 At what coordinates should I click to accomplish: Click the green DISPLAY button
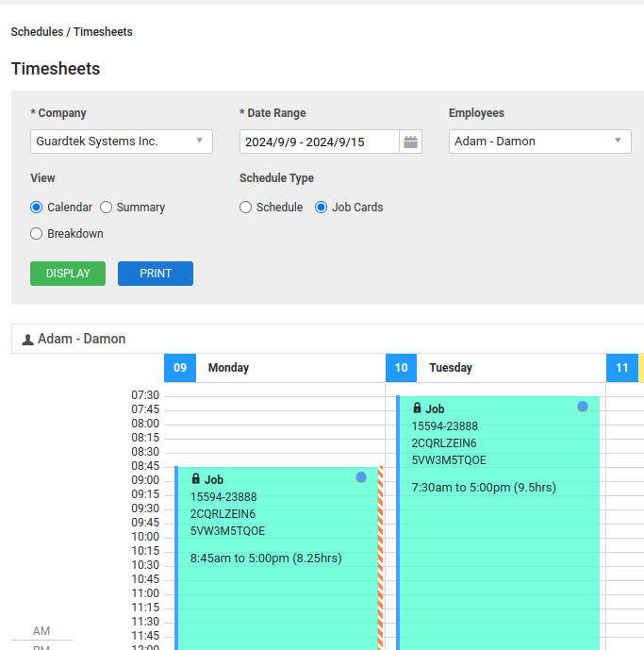(x=68, y=274)
